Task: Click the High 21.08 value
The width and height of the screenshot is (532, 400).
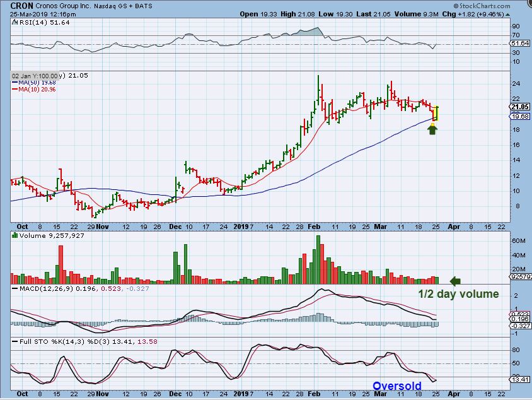Action: (298, 15)
